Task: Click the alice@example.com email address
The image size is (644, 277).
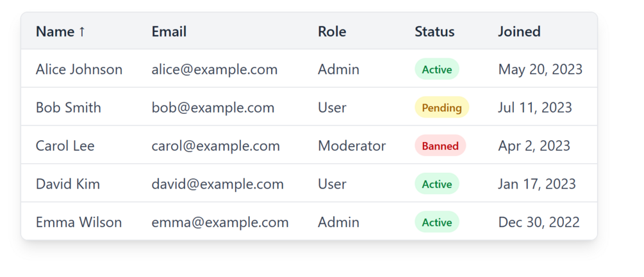Action: coord(215,69)
